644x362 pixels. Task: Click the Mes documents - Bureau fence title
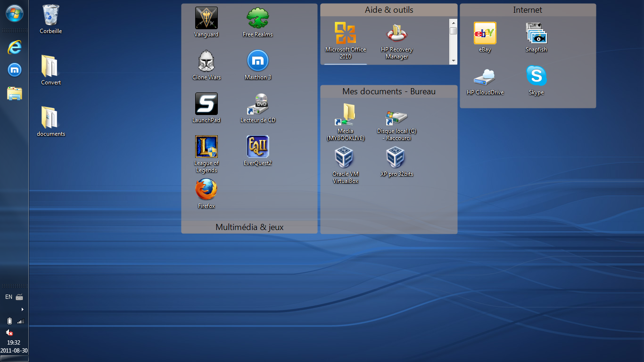389,91
